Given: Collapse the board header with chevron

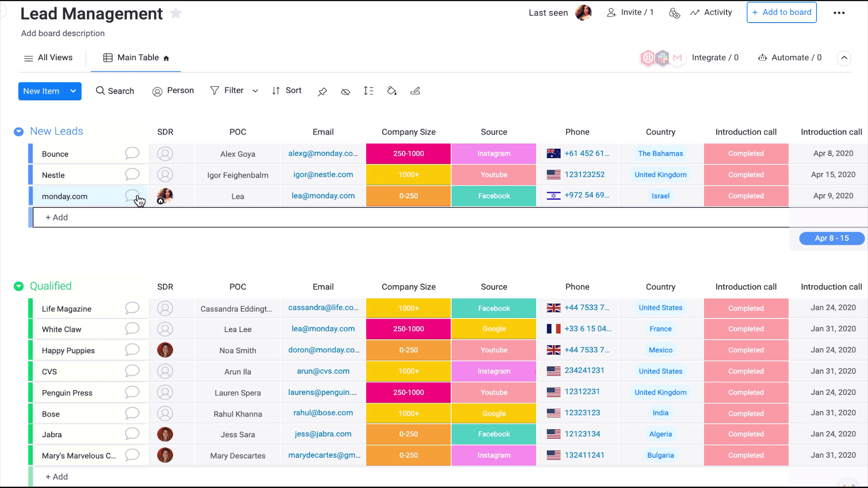Looking at the screenshot, I should [844, 58].
